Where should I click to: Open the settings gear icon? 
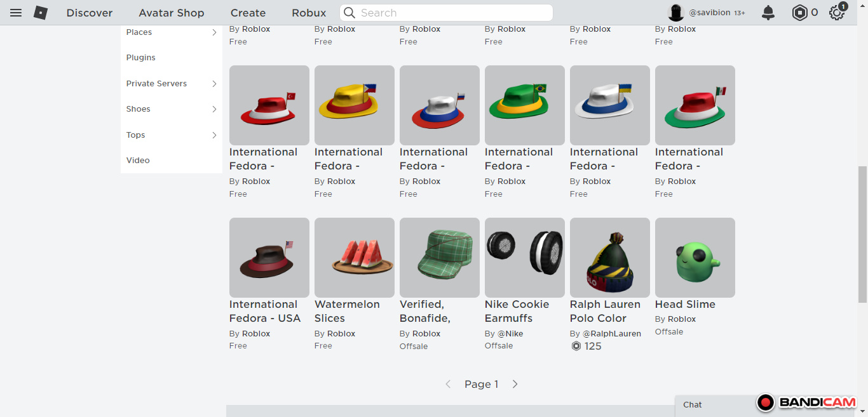click(836, 13)
